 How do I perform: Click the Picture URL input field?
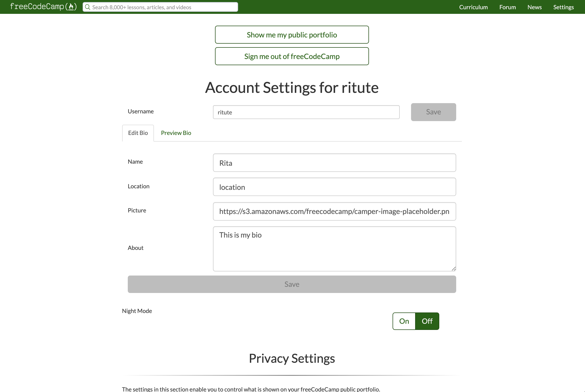point(334,211)
